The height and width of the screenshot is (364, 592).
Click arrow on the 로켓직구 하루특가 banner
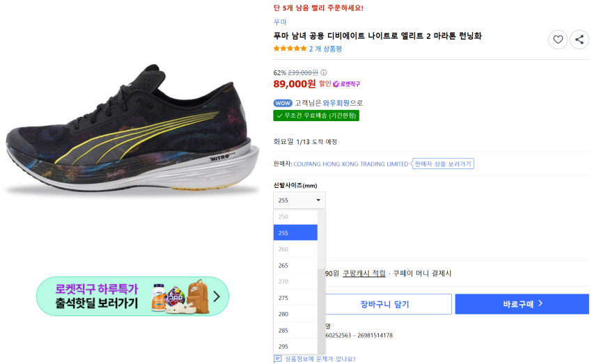click(217, 296)
